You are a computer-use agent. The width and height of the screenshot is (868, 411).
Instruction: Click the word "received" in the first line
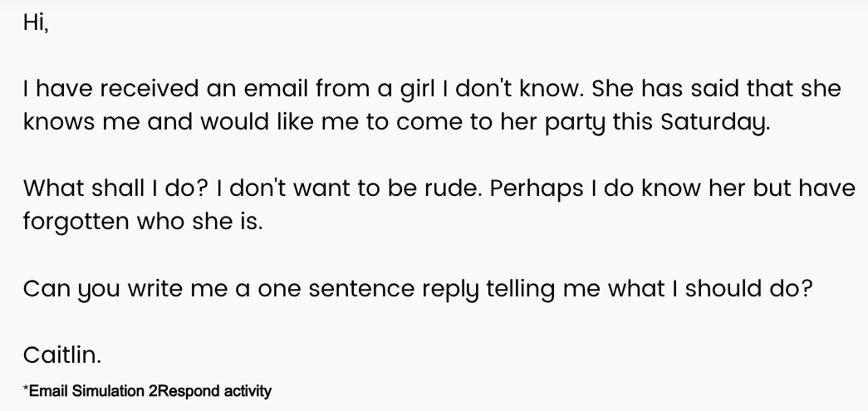tap(134, 89)
